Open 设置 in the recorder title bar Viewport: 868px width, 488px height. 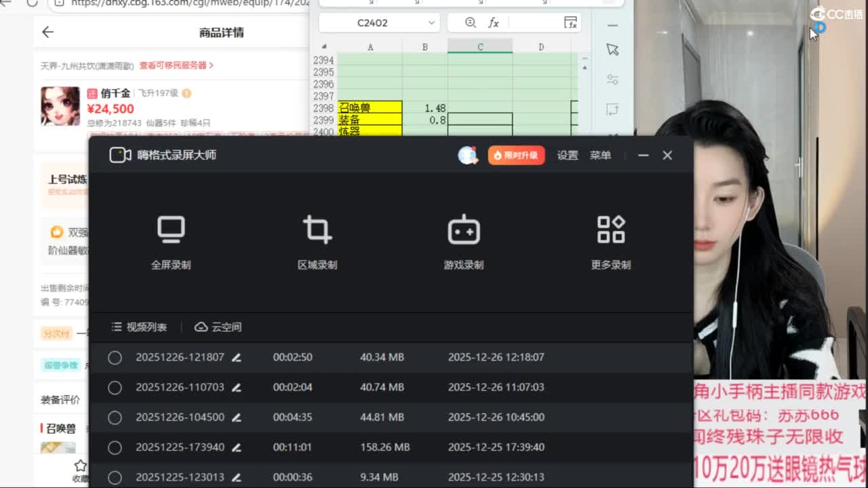pyautogui.click(x=568, y=155)
